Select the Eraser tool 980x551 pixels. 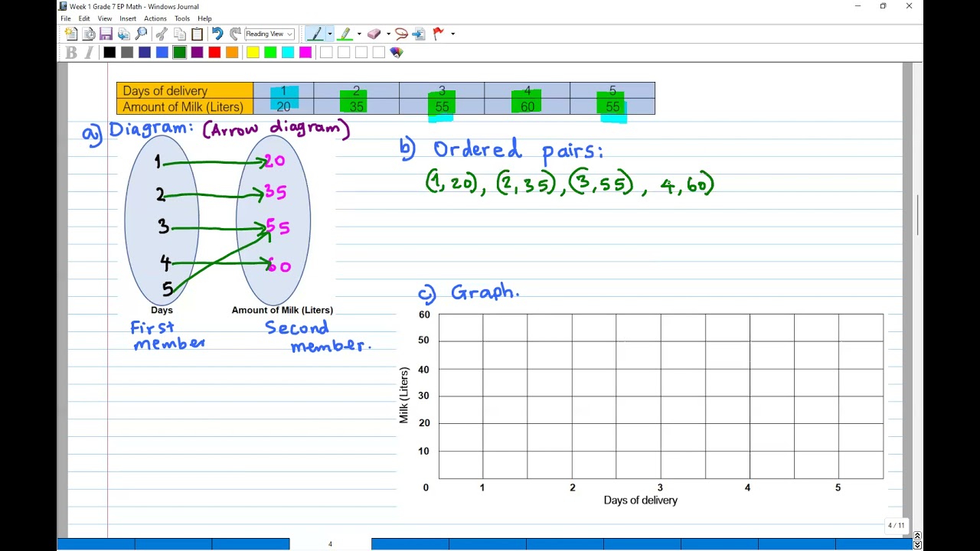click(x=374, y=34)
